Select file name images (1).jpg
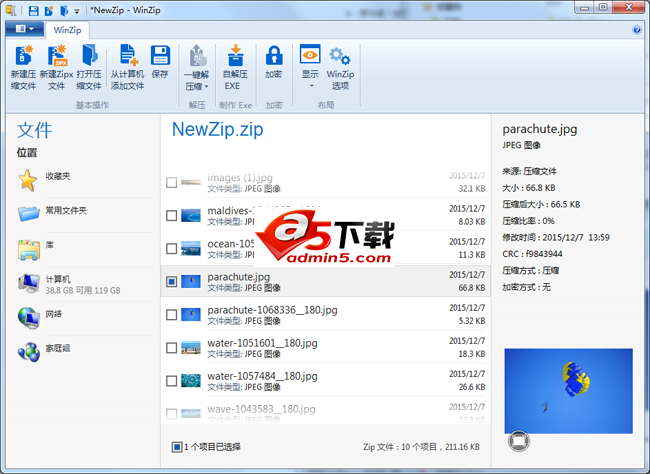650x474 pixels. click(x=240, y=178)
